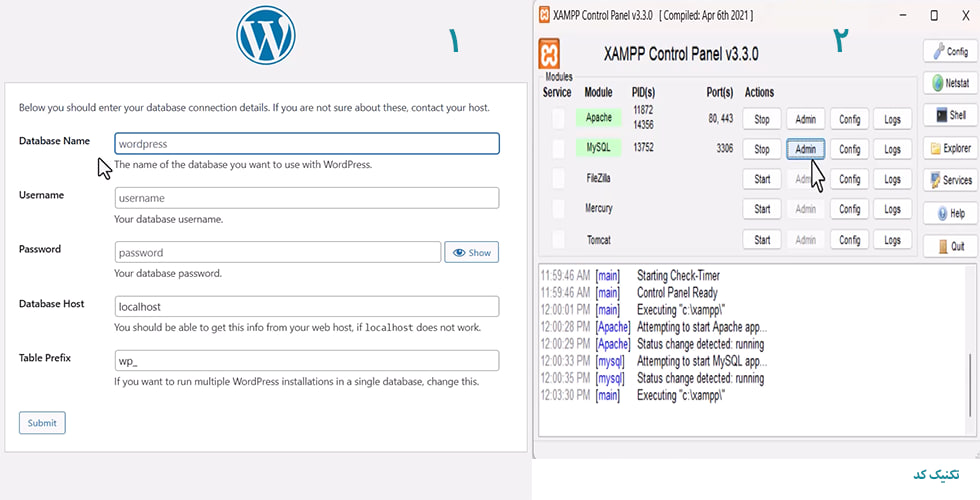Focus the Database Host field
The height and width of the screenshot is (500, 980).
click(x=307, y=306)
